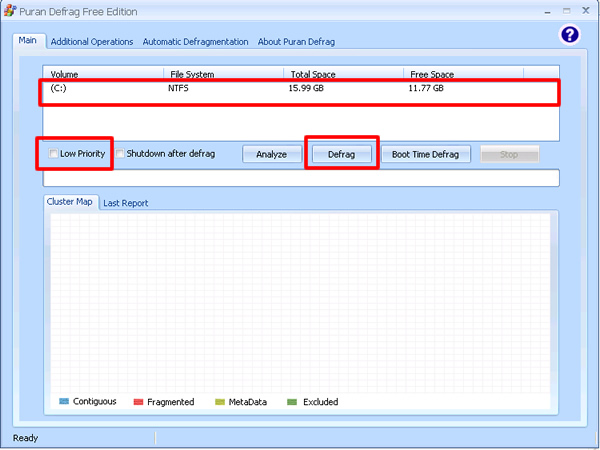
Task: Click the red Fragmented legend swatch
Action: click(x=138, y=402)
